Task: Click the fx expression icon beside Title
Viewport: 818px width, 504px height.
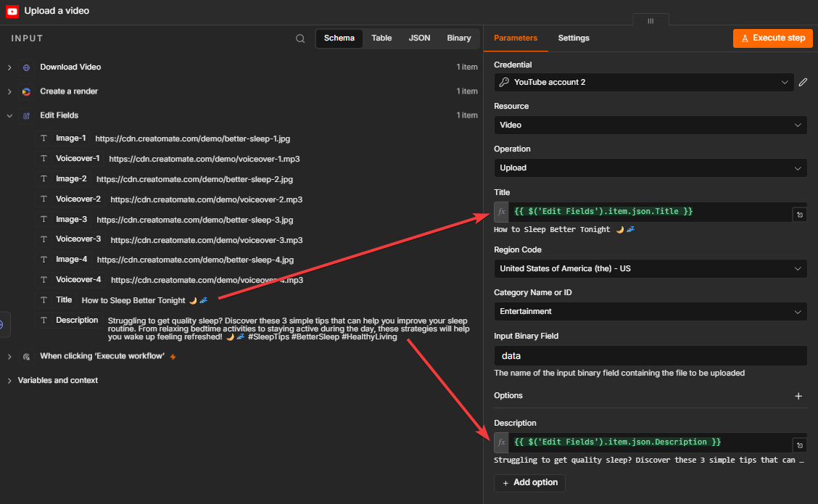Action: click(501, 212)
